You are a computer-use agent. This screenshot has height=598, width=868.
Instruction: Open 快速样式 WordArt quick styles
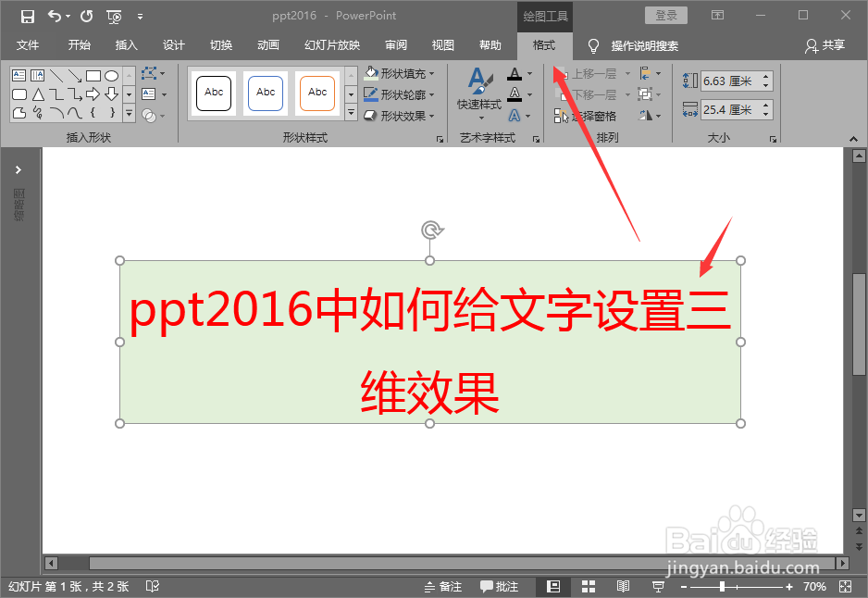(479, 94)
